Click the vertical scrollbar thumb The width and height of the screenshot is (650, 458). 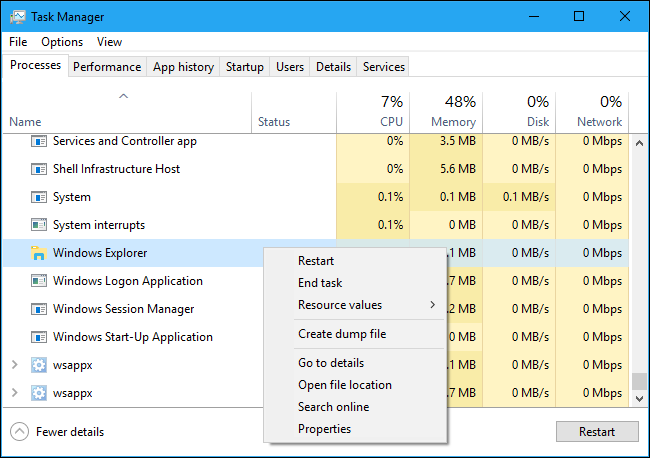point(638,381)
